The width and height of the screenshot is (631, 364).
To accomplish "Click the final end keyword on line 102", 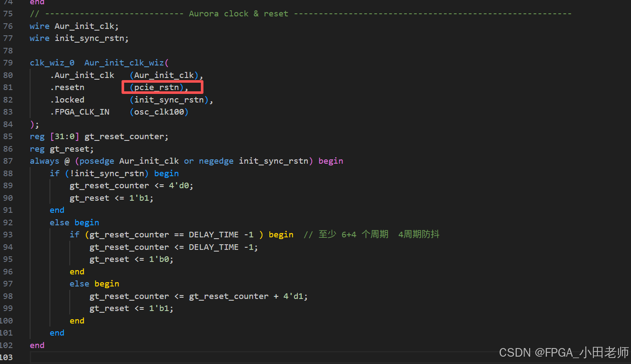I will pos(37,345).
